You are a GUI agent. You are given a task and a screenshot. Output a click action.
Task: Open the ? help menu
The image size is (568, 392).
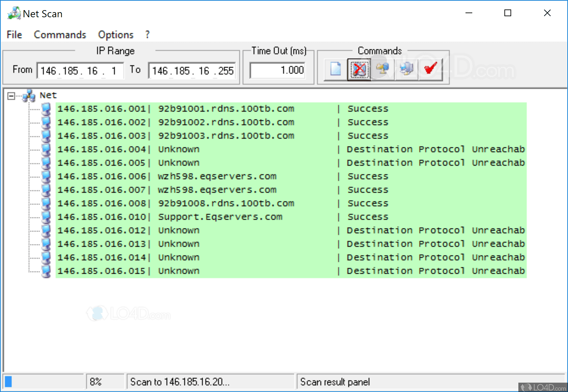[x=147, y=34]
